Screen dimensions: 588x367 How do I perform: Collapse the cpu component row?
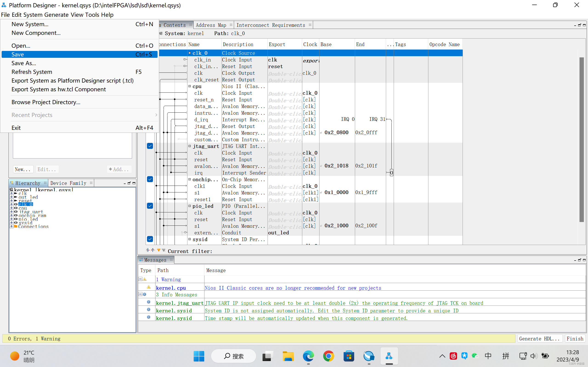190,86
